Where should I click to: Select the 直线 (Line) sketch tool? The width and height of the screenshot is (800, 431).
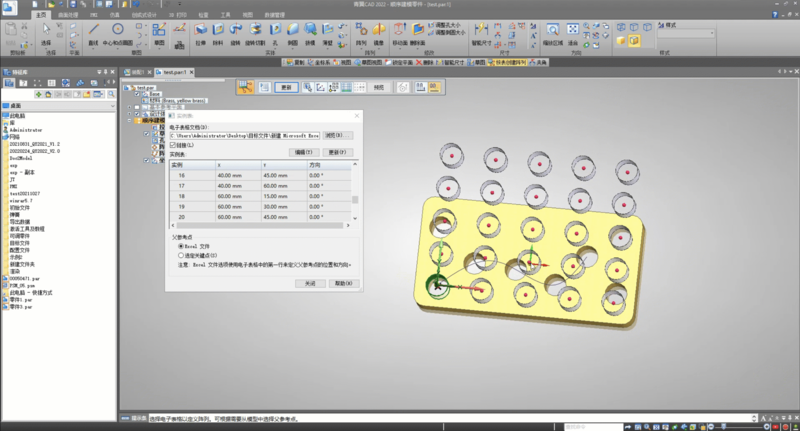[92, 32]
